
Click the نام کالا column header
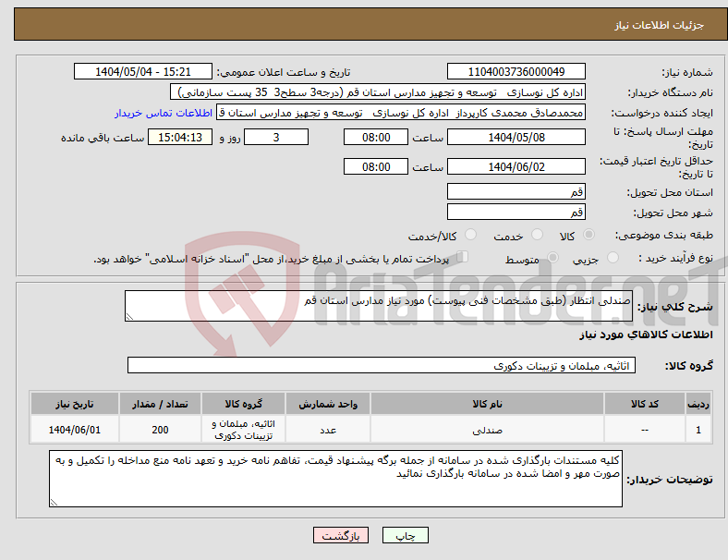click(x=487, y=404)
